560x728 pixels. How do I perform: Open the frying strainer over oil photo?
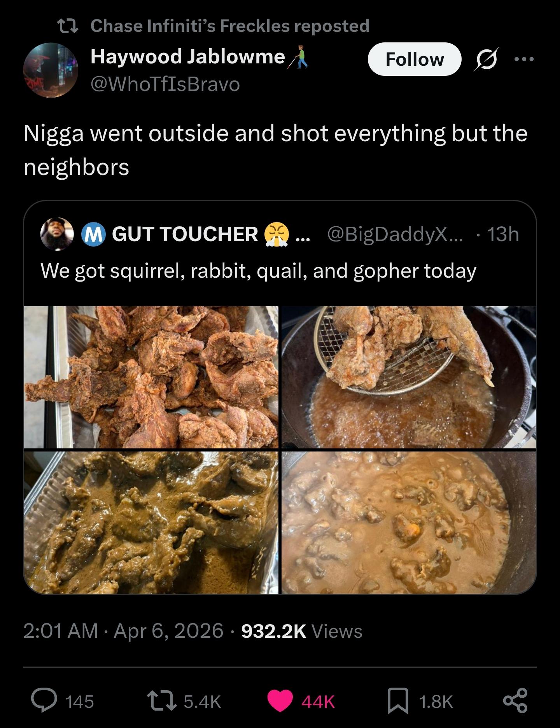click(x=408, y=377)
